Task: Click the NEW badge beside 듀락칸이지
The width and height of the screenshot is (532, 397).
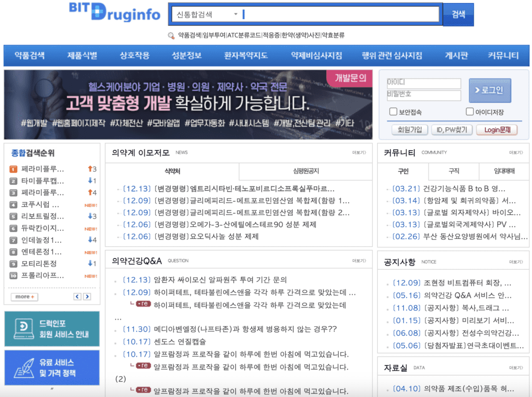Action: 90,229
